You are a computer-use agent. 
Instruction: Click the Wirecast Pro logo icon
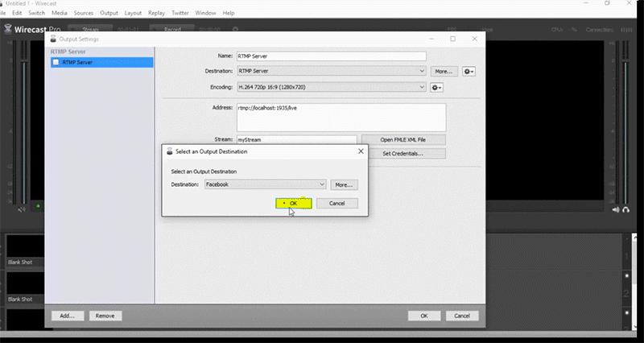8,29
